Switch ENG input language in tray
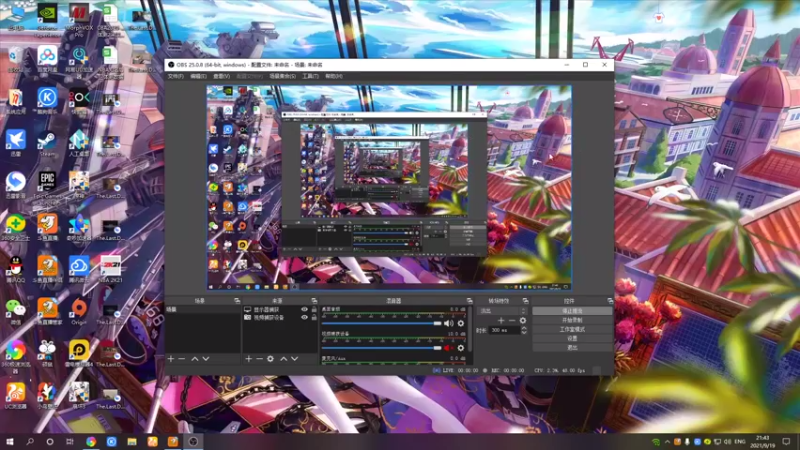This screenshot has width=800, height=450. coord(740,442)
